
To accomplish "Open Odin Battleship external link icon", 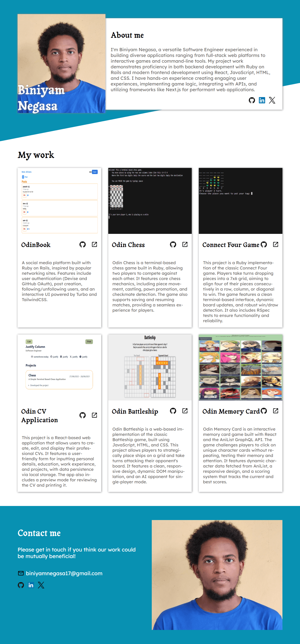I will [x=185, y=411].
